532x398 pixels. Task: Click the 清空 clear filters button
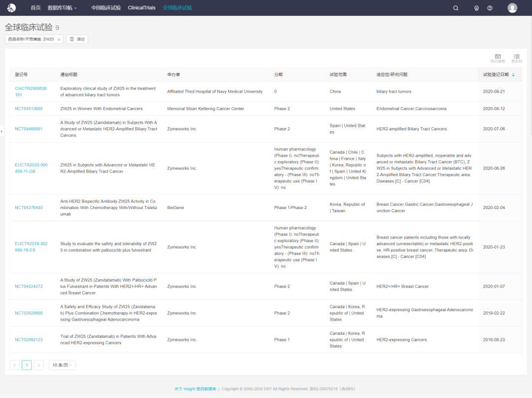point(77,39)
